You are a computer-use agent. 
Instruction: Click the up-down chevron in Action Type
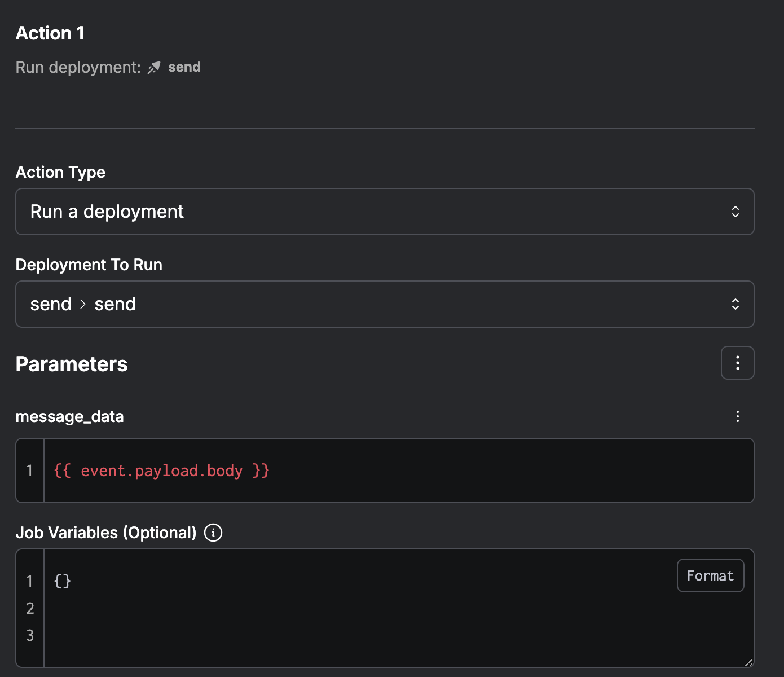pos(735,212)
